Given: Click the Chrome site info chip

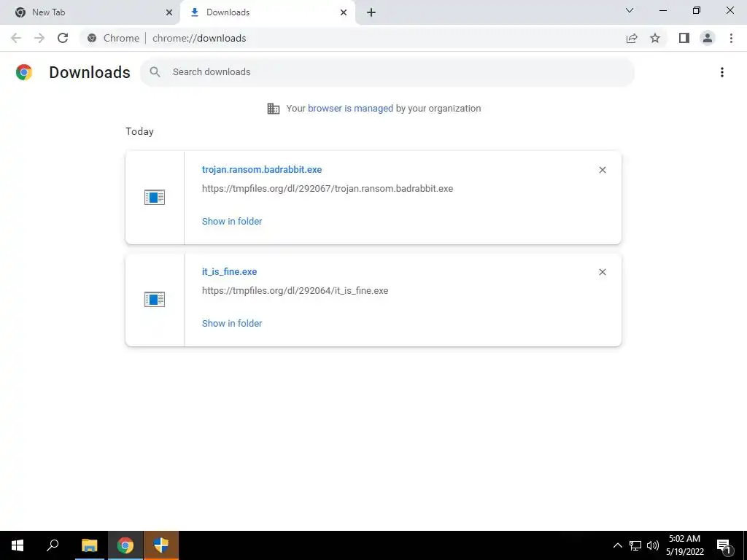Looking at the screenshot, I should [114, 38].
